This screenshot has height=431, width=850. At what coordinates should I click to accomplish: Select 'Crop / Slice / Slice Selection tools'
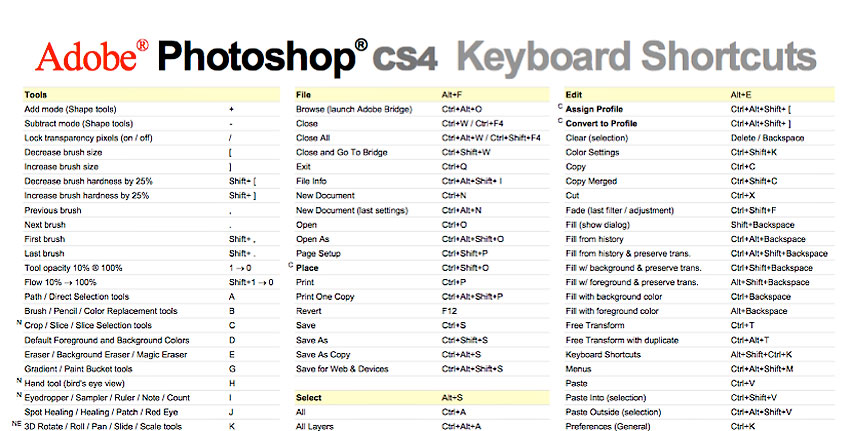[88, 325]
